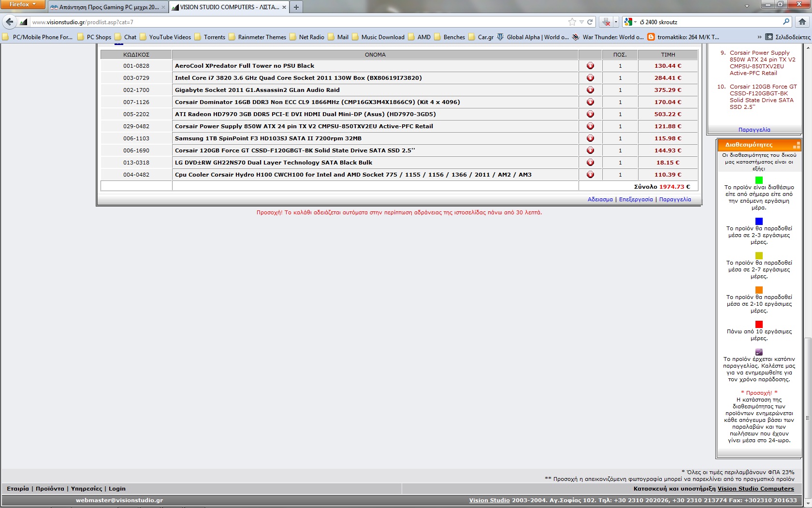Open address bar history dropdown arrow
The height and width of the screenshot is (508, 812).
coord(581,22)
